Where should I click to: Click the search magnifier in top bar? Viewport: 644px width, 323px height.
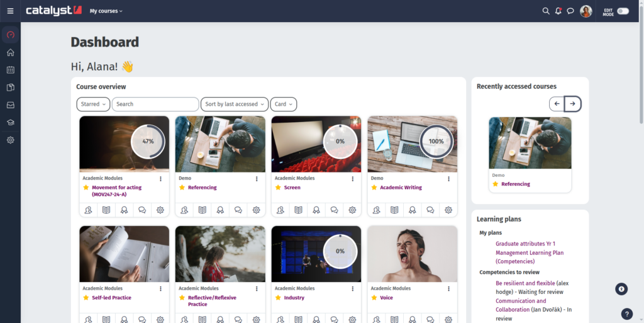(546, 11)
